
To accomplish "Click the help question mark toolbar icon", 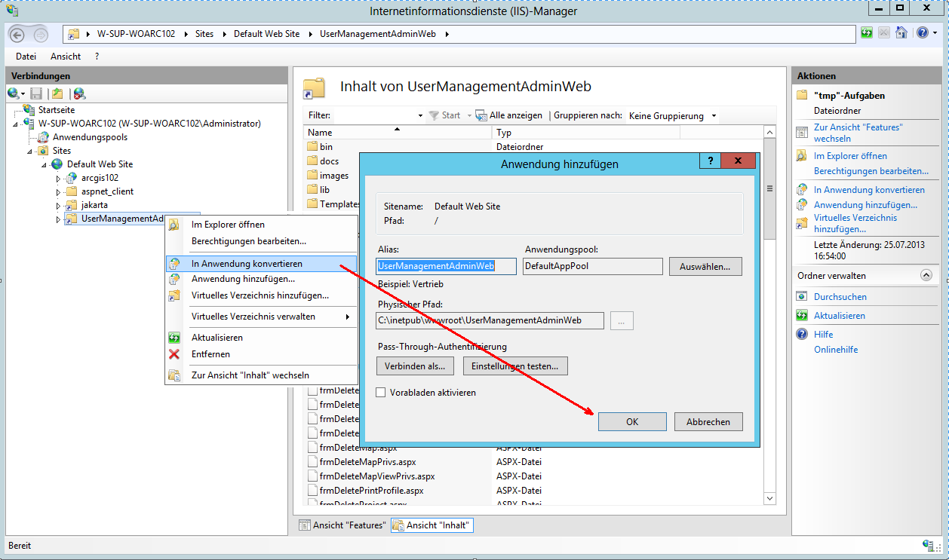I will (922, 33).
